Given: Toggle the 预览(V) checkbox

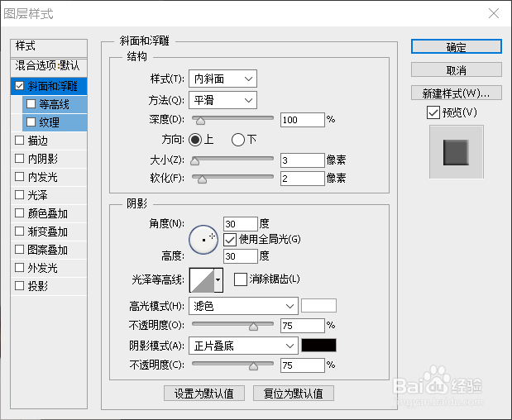Looking at the screenshot, I should [x=433, y=112].
